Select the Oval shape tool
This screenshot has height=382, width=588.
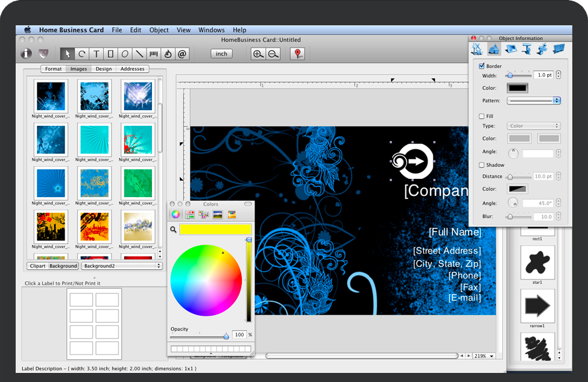click(125, 54)
